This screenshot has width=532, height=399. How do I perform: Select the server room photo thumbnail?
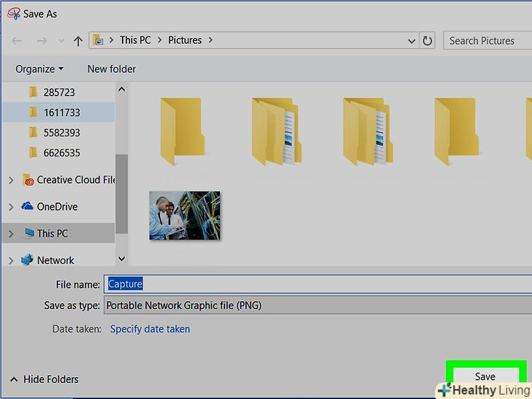(185, 216)
